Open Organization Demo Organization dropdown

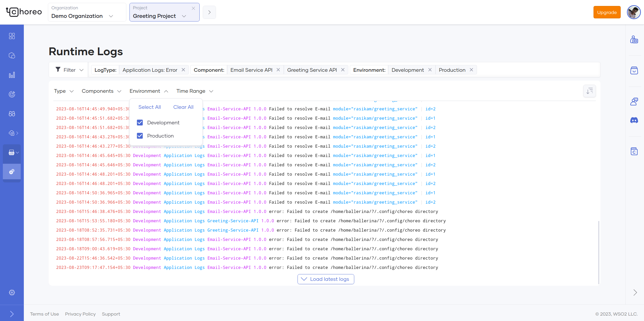point(87,12)
